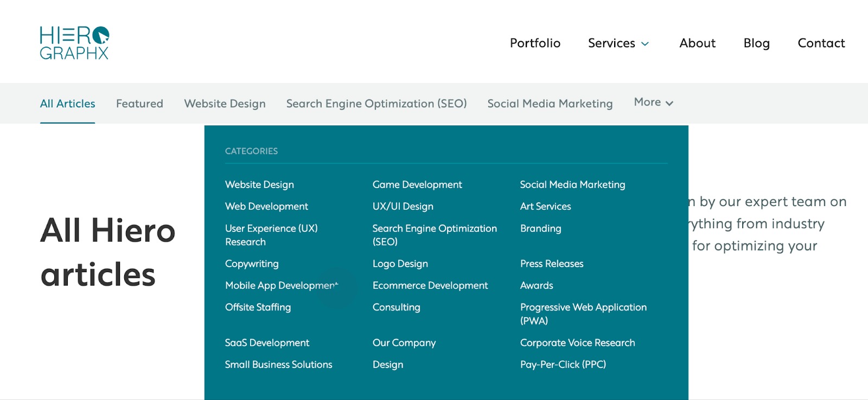The width and height of the screenshot is (868, 400).
Task: Click the Small Business Solutions category
Action: pos(279,364)
